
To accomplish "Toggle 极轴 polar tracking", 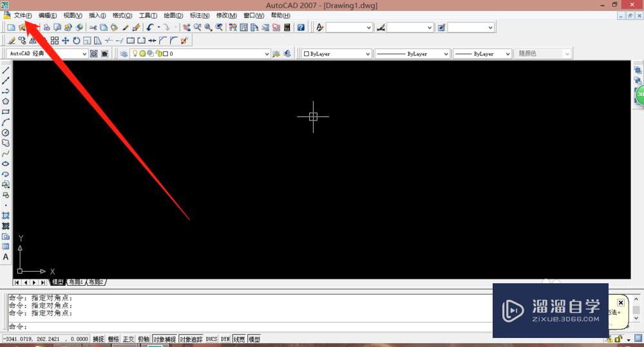I will [x=144, y=339].
